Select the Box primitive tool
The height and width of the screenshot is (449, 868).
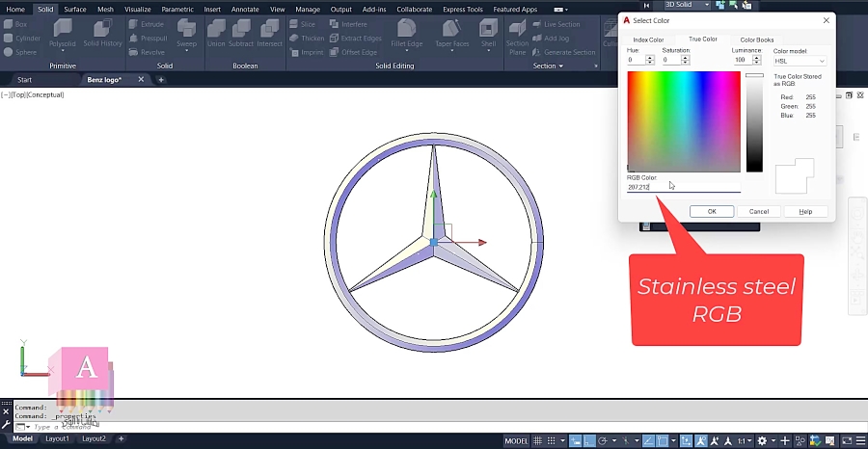click(15, 24)
